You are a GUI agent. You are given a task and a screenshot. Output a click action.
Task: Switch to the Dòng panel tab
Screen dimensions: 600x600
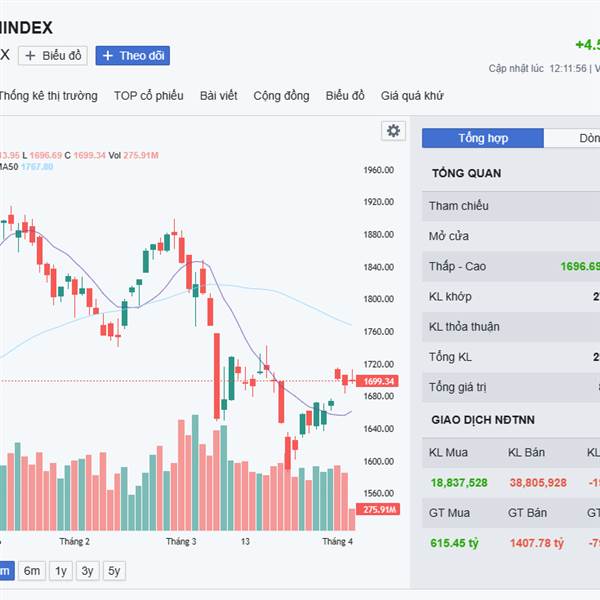click(575, 138)
